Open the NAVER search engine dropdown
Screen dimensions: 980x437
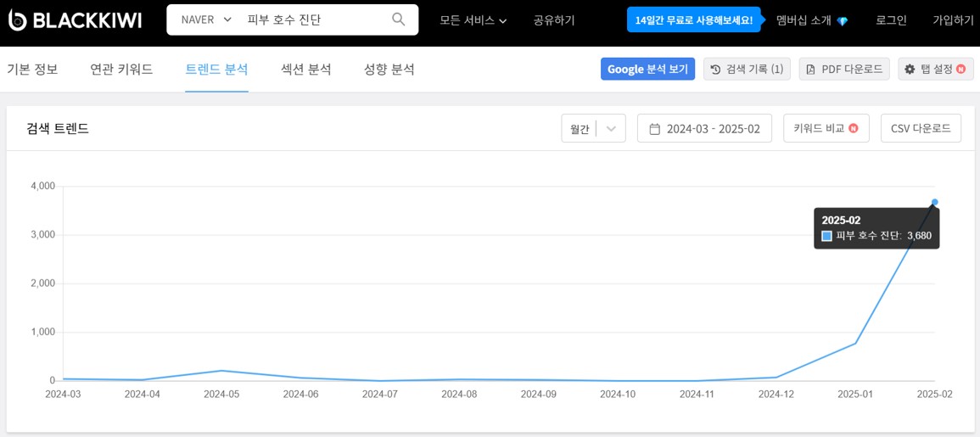(x=205, y=20)
